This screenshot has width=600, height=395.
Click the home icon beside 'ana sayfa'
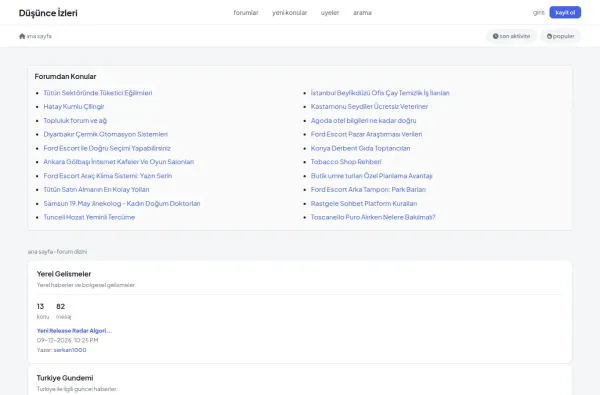pos(22,36)
